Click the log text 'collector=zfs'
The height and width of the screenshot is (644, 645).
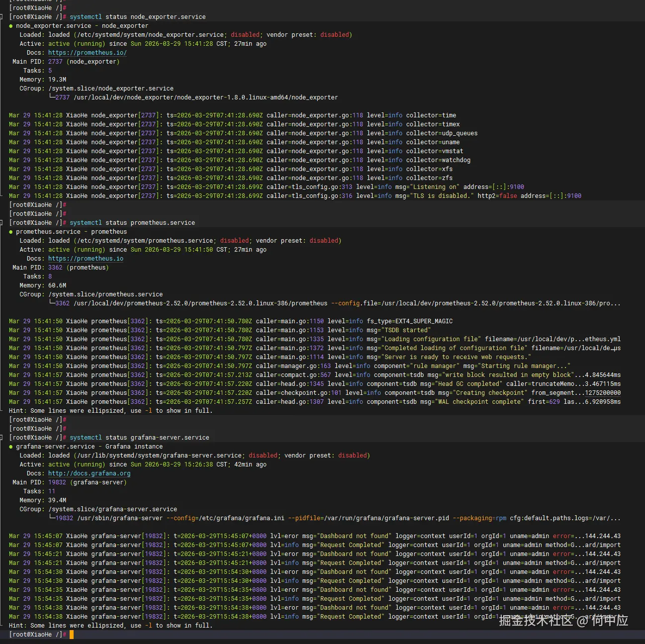430,178
